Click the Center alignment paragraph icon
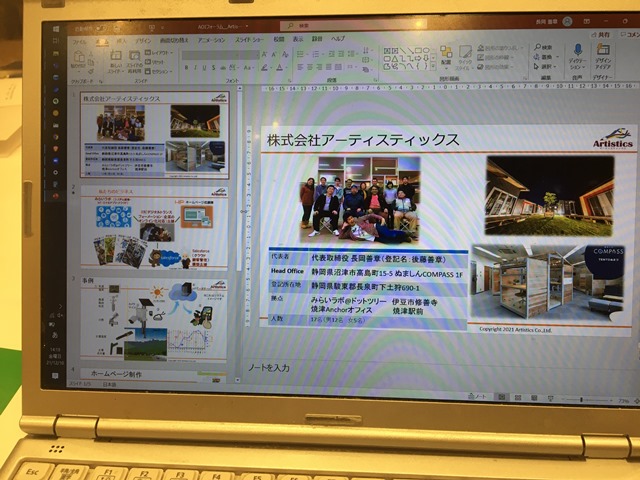The image size is (640, 480). click(310, 67)
